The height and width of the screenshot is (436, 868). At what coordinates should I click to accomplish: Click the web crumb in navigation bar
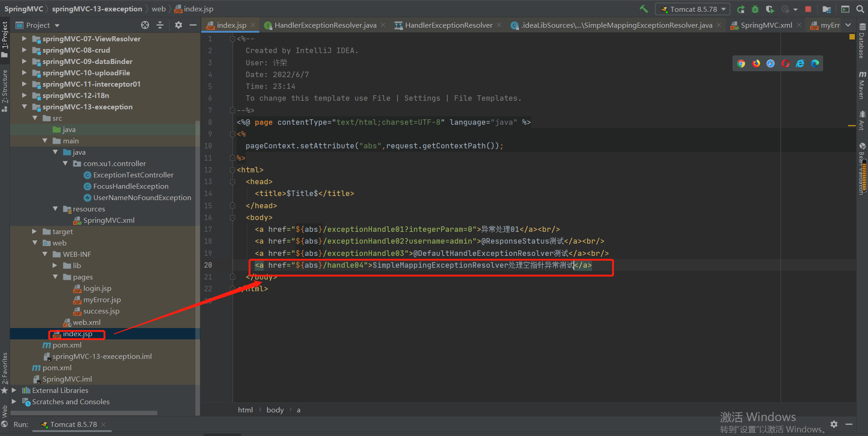click(x=159, y=9)
